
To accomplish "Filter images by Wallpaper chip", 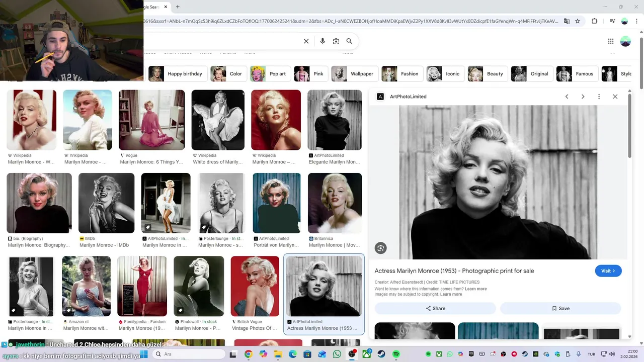I will [355, 74].
